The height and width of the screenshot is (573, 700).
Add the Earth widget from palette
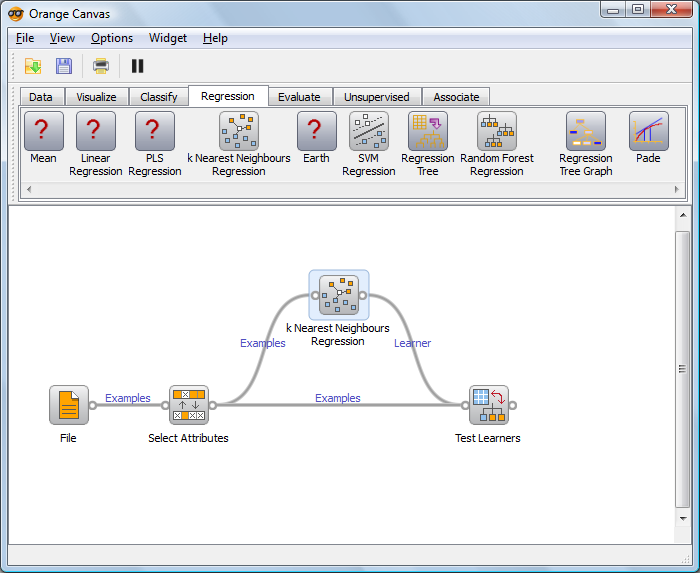317,131
